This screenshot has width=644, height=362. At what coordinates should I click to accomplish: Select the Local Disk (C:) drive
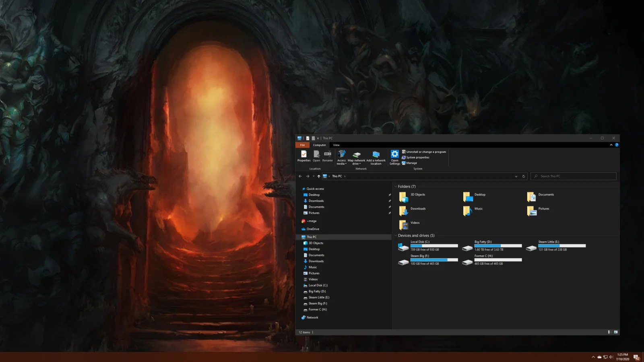coord(428,246)
